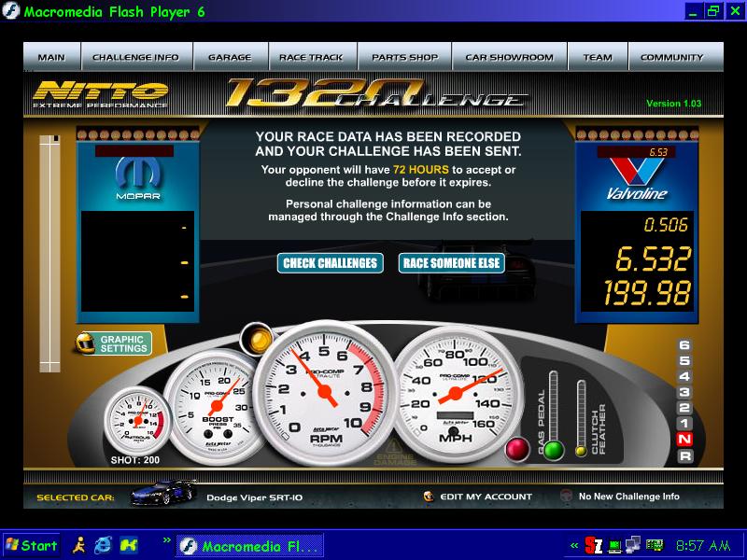Launch Internet Explorer from quick launch

(103, 545)
